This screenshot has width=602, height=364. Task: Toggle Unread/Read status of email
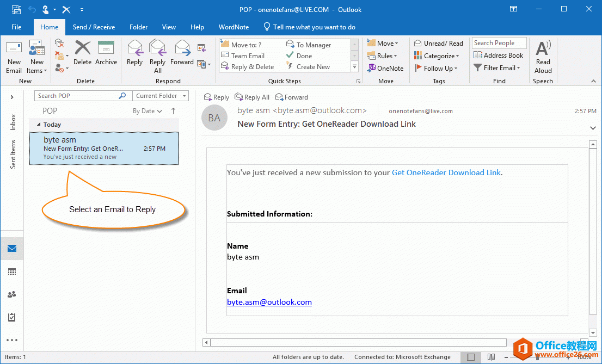point(439,43)
